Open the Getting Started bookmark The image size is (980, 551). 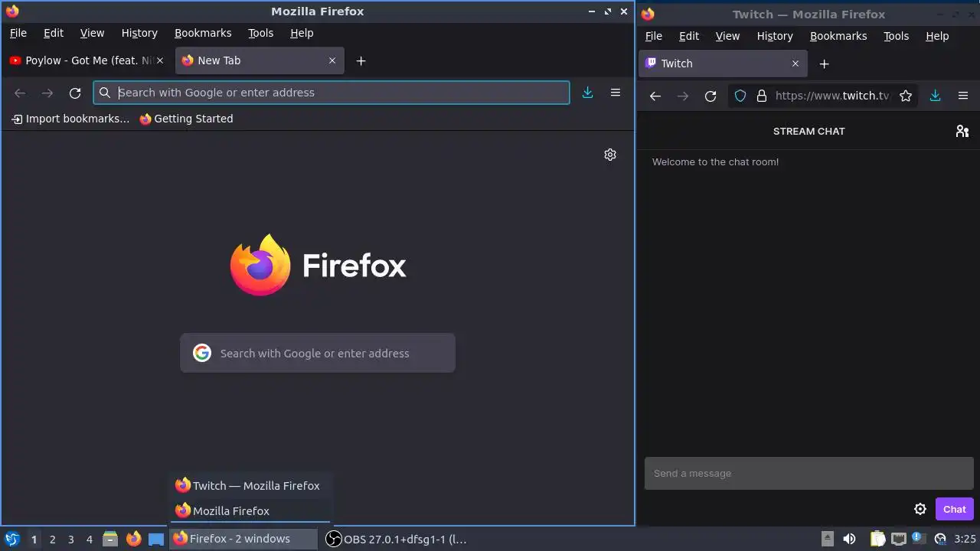pyautogui.click(x=186, y=119)
